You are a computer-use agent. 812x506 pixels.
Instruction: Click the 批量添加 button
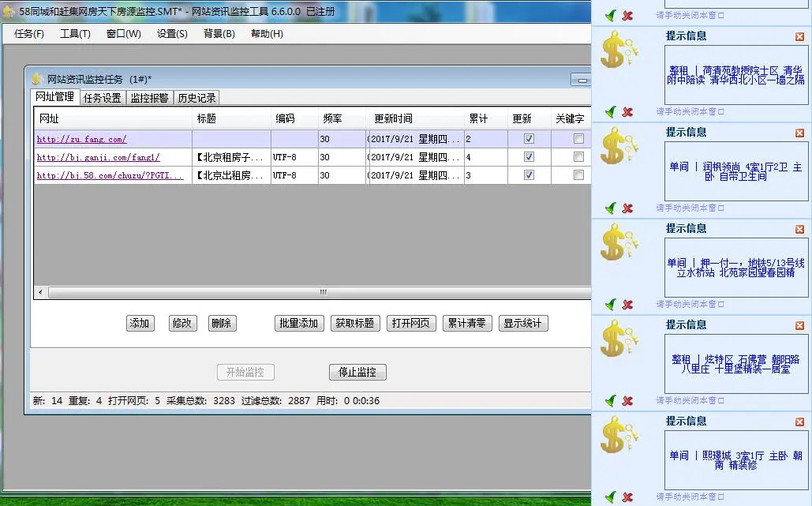point(299,323)
